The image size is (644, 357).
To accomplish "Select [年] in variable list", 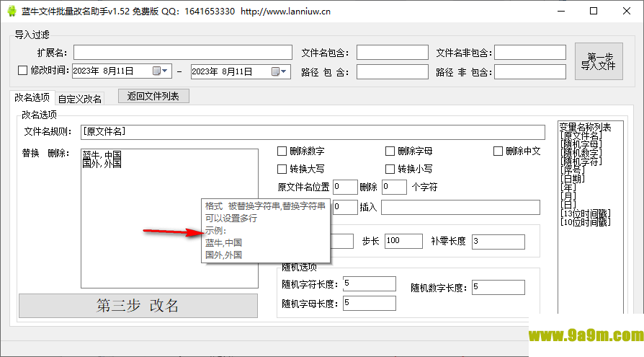I will pyautogui.click(x=568, y=188).
